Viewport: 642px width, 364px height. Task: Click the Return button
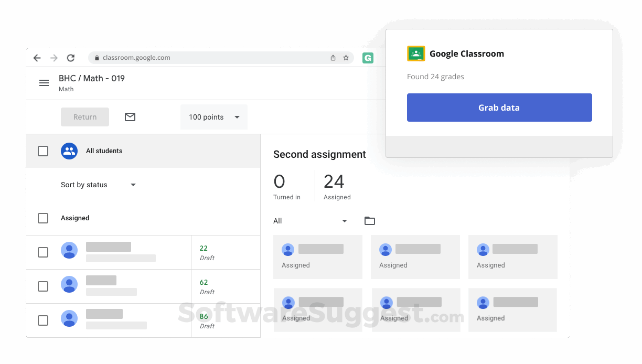click(85, 117)
